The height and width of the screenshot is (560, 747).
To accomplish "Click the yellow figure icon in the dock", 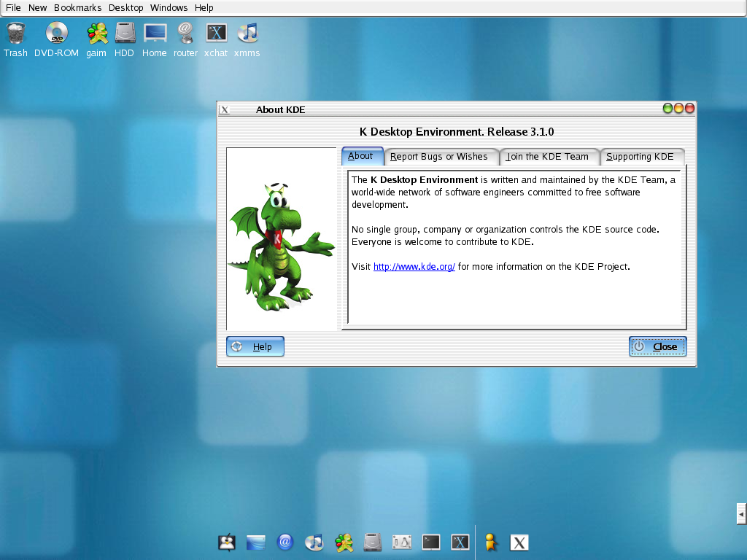I will (x=491, y=542).
